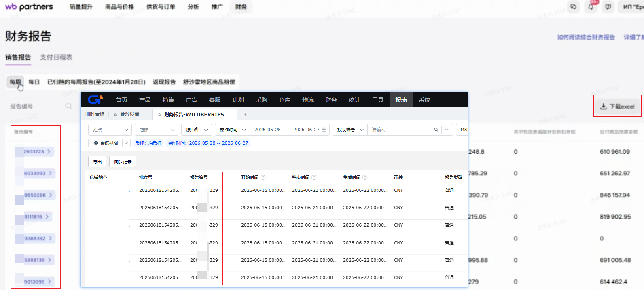Open the help question bubble icon
This screenshot has height=290, width=644.
[x=608, y=7]
